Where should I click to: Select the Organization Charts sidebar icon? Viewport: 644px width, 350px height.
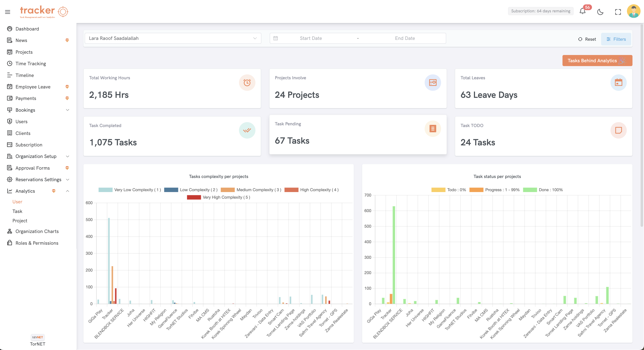9,231
